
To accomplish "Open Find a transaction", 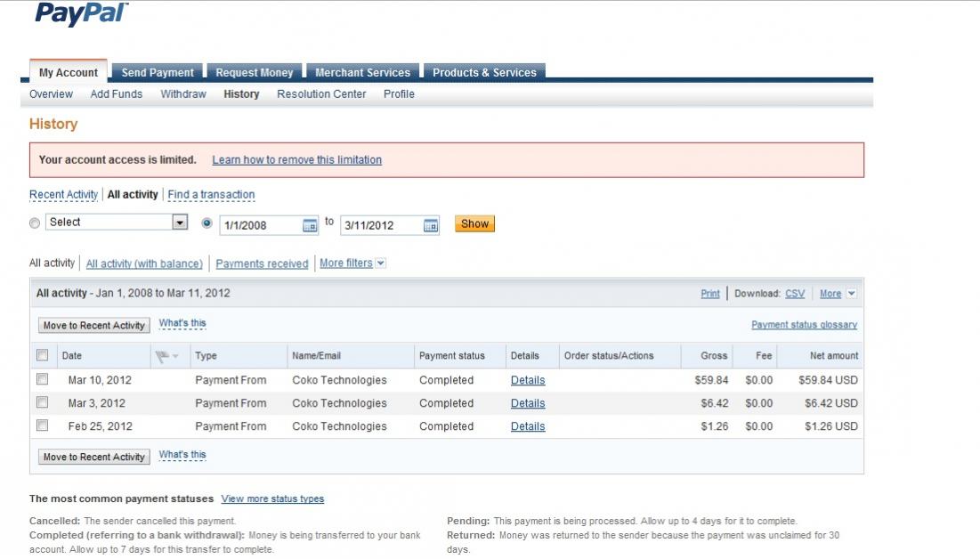I will click(x=211, y=194).
